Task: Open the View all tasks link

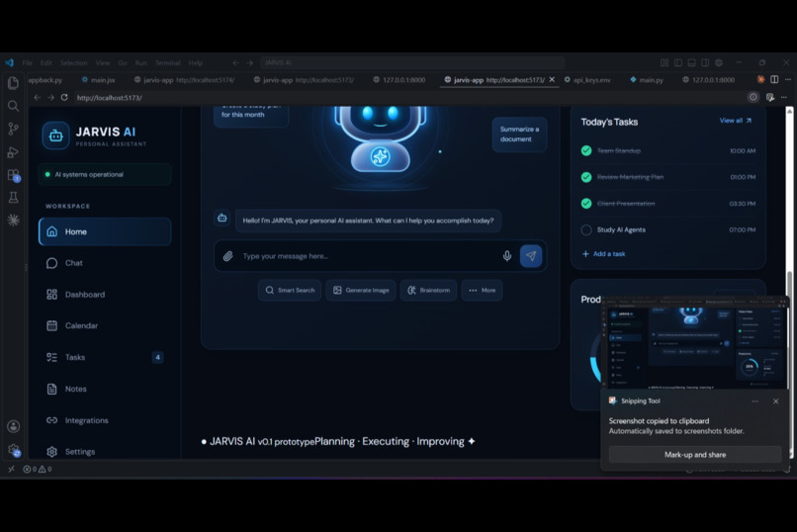Action: [735, 121]
